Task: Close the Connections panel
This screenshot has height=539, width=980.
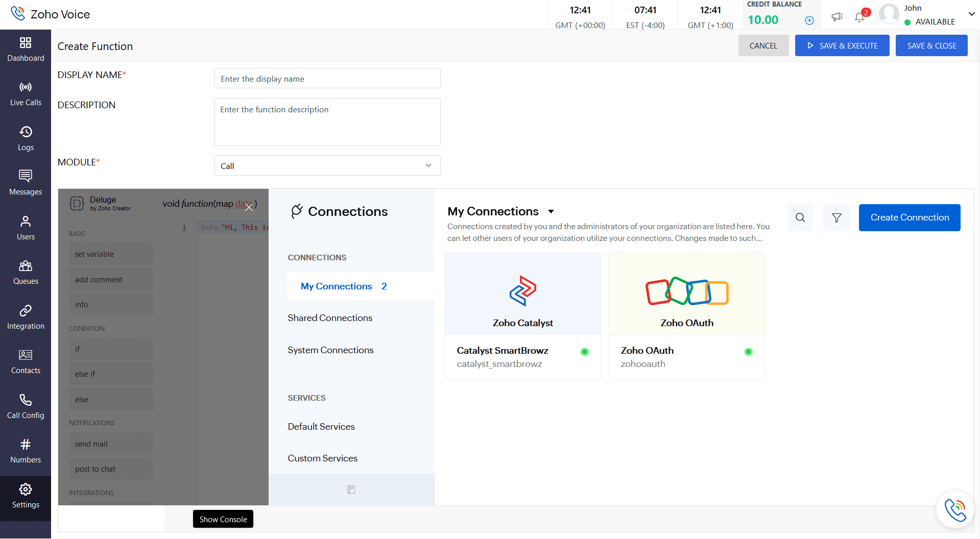Action: pos(249,207)
